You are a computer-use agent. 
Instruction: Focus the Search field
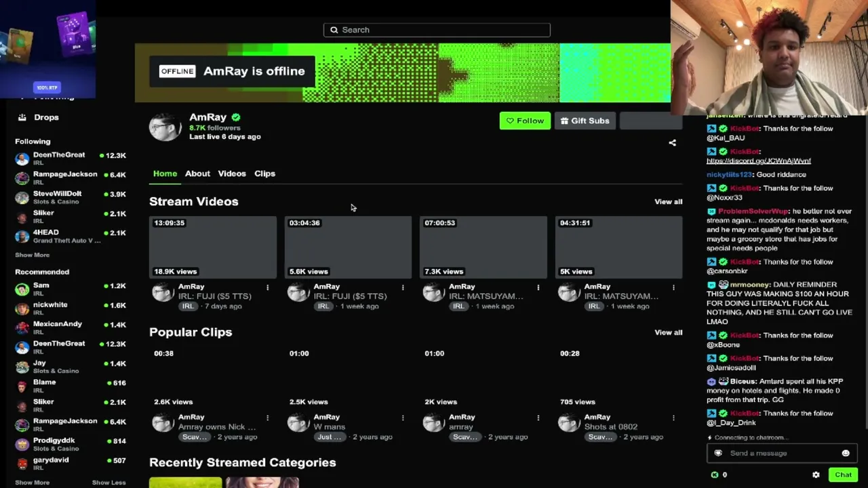pyautogui.click(x=437, y=30)
